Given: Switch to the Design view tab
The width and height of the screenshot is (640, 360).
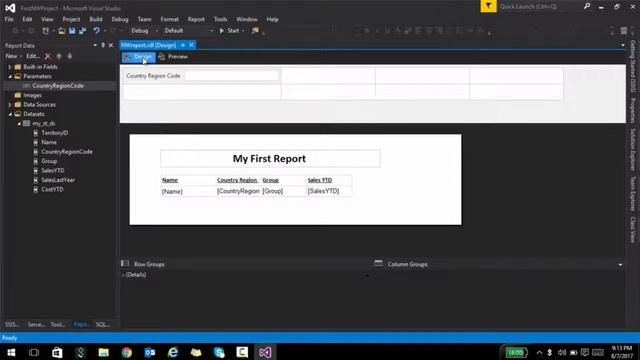Looking at the screenshot, I should 139,57.
